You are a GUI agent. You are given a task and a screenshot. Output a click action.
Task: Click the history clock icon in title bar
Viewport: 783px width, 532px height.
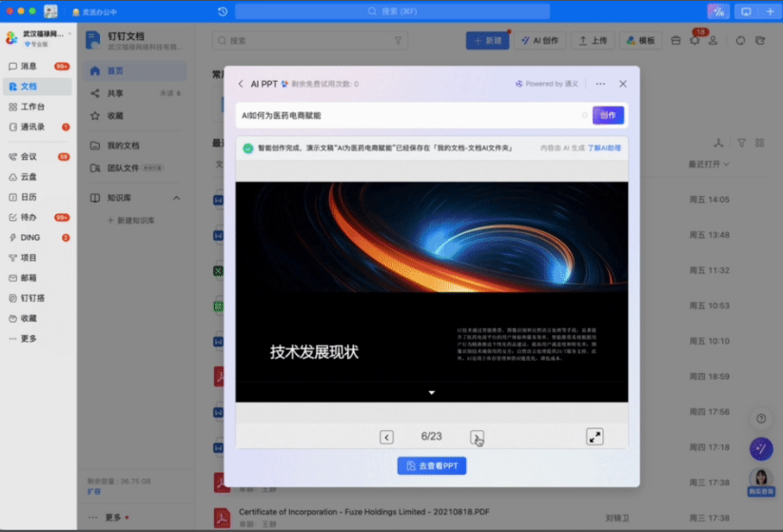223,11
